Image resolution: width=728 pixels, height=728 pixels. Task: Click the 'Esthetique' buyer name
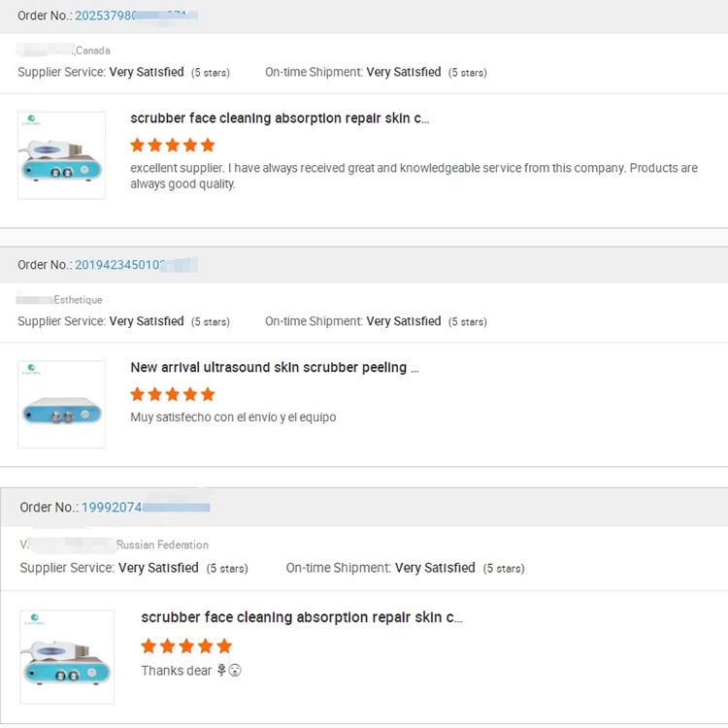click(78, 300)
